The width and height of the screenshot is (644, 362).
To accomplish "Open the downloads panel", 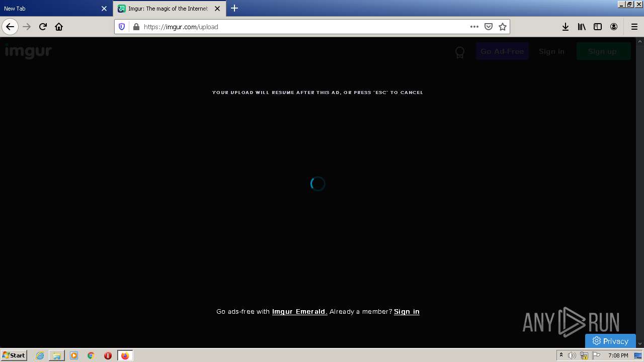I will (x=566, y=27).
